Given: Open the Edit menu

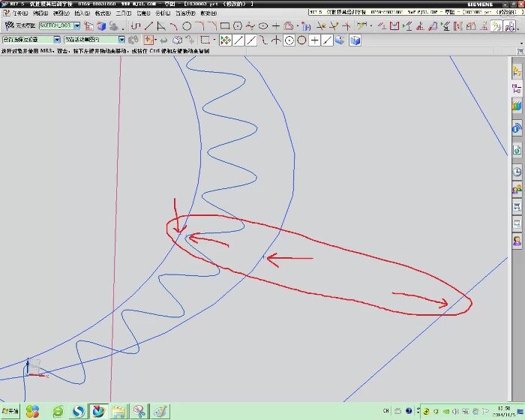Looking at the screenshot, I should 40,13.
